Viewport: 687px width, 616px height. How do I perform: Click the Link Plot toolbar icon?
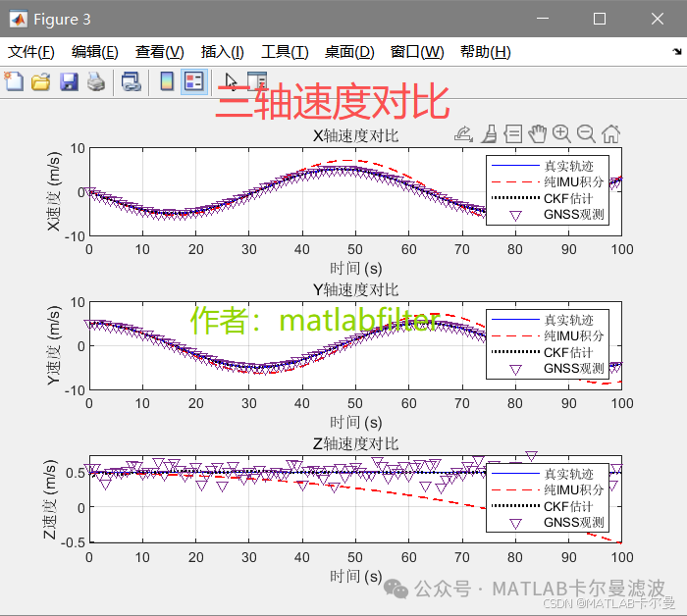point(131,81)
